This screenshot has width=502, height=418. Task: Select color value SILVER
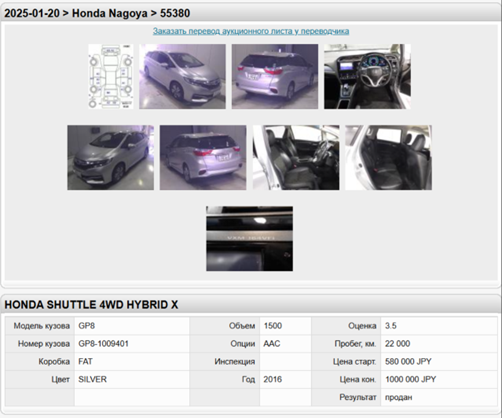[x=92, y=379]
